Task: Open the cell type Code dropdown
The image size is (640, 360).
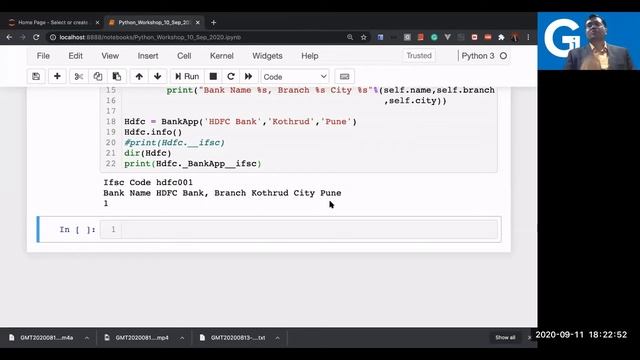Action: 295,77
